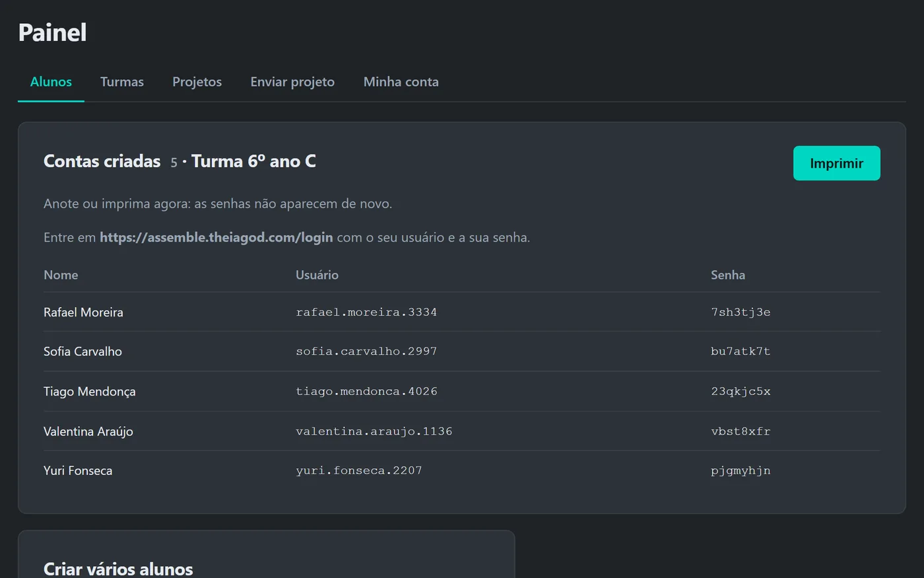The image size is (924, 578).
Task: Select password vbst8xfr
Action: coord(741,431)
